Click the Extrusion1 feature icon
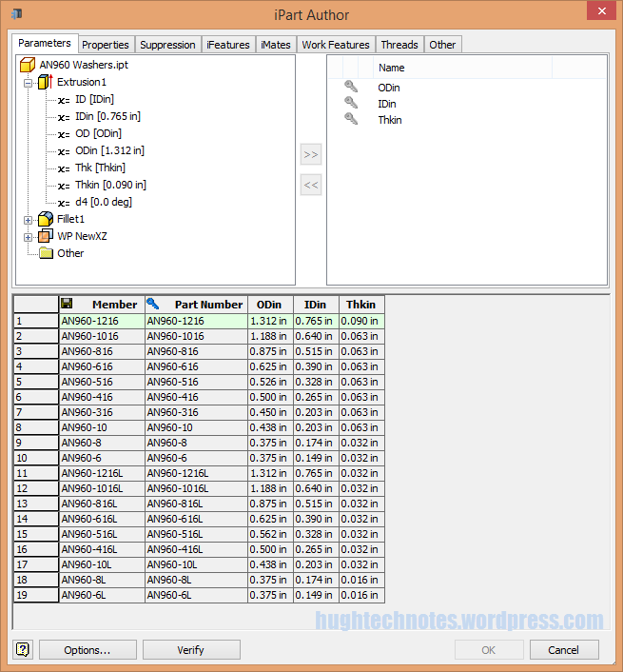 pos(45,82)
